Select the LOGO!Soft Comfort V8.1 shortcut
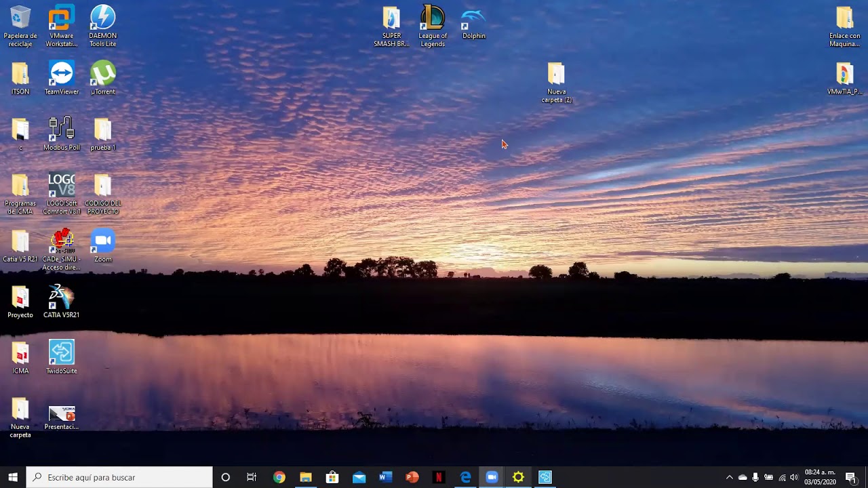 62,195
